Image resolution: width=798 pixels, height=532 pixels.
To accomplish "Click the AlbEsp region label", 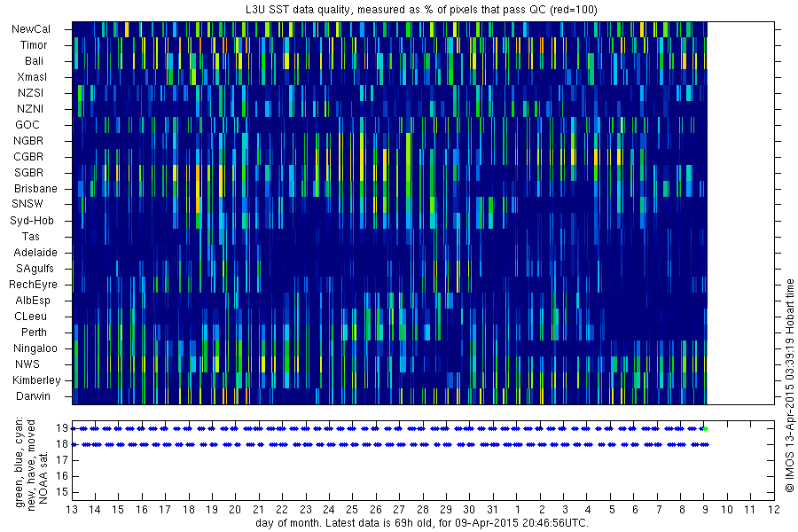I will 33,301.
